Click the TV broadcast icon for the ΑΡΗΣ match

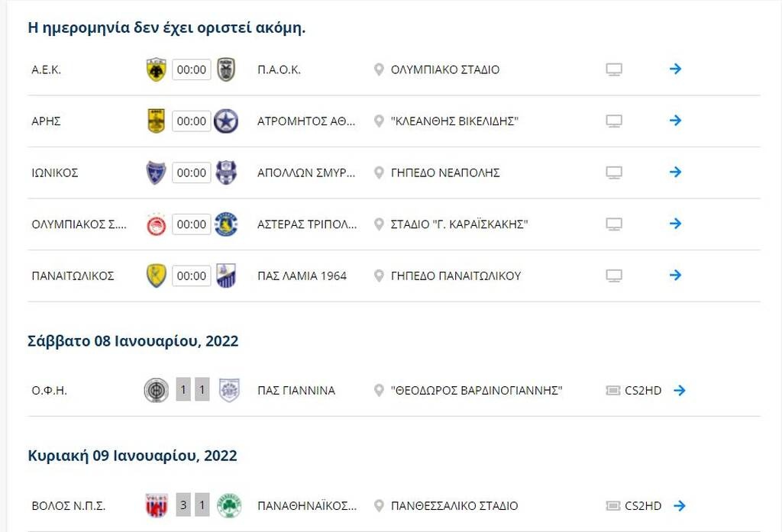coord(612,121)
